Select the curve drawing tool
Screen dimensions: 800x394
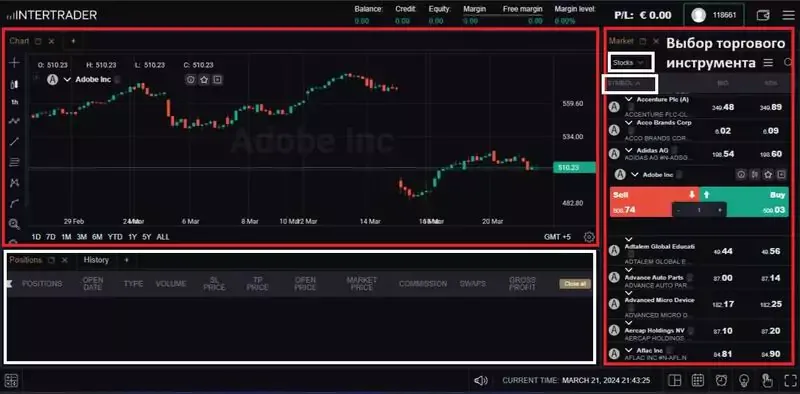(14, 203)
